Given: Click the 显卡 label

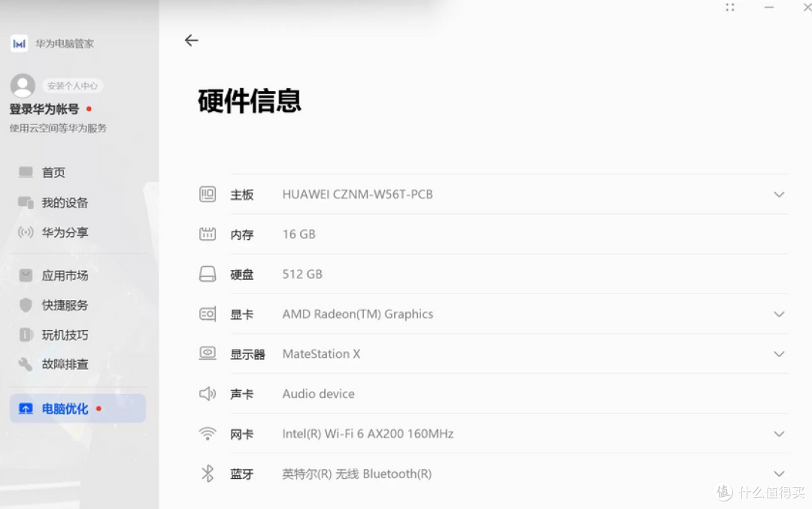Looking at the screenshot, I should (242, 314).
